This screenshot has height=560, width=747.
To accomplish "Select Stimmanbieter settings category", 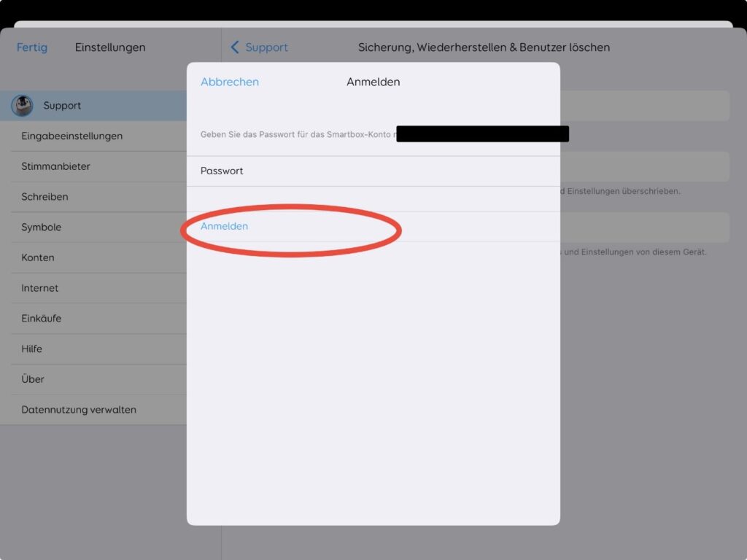I will pyautogui.click(x=55, y=166).
